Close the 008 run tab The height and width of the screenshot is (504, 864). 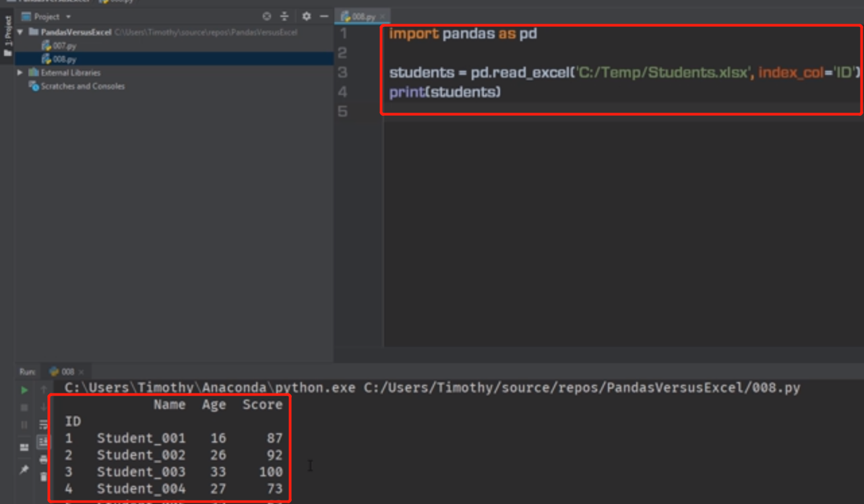point(82,372)
